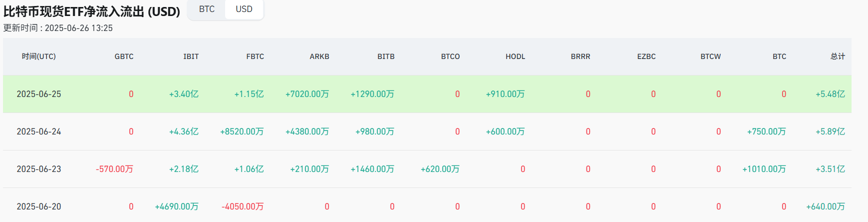The width and height of the screenshot is (868, 222).
Task: Click the FBTC column header
Action: coord(255,56)
